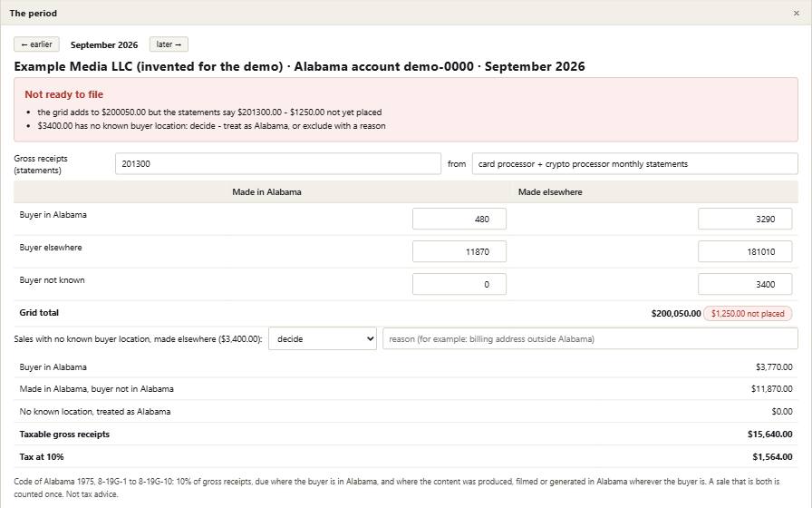Click the Grid total amount $200,050.00
Image resolution: width=812 pixels, height=508 pixels.
coord(676,314)
